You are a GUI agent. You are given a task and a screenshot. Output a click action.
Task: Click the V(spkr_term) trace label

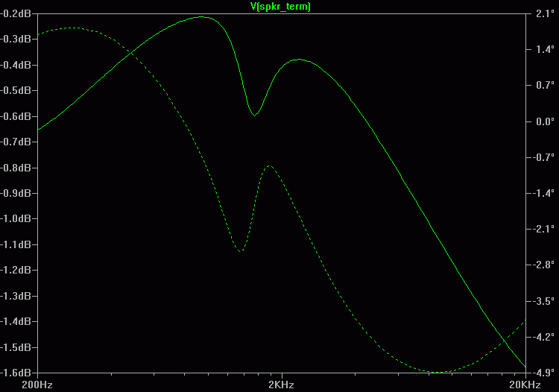point(280,7)
